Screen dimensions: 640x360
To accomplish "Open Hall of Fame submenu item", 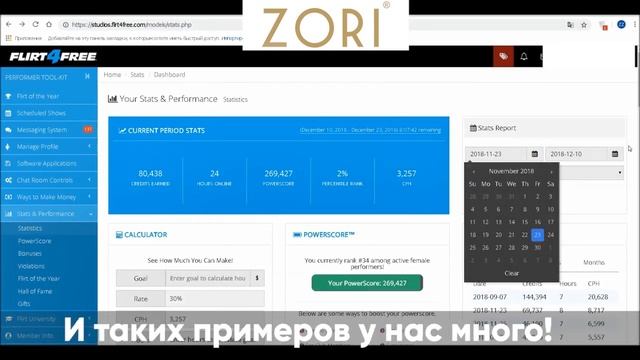I will pos(35,291).
